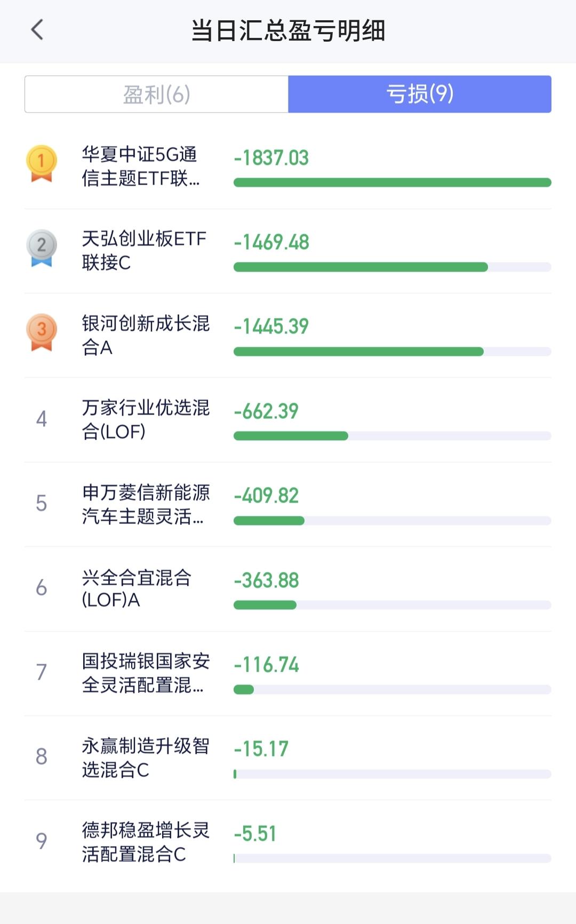Tap the rank number 9 label
This screenshot has height=924, width=576.
(x=42, y=841)
